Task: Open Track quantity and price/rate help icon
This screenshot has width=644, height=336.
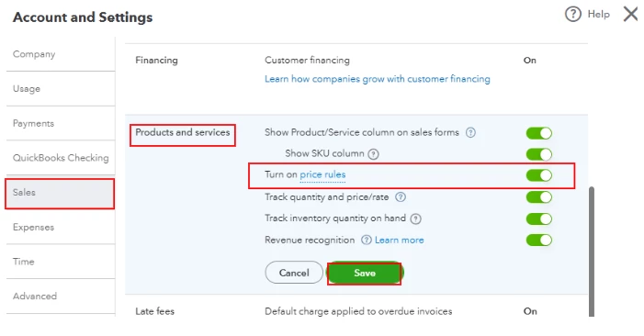Action: click(x=401, y=197)
